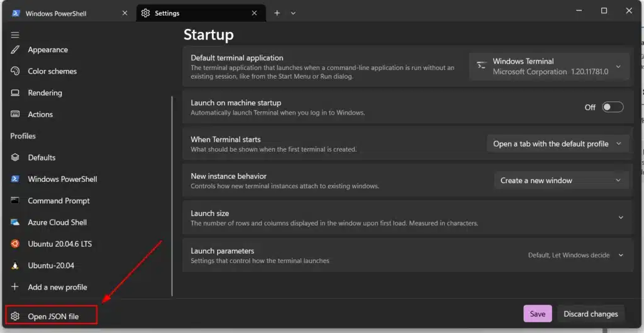This screenshot has width=644, height=333.
Task: Open the Default terminal application dropdown
Action: click(549, 66)
